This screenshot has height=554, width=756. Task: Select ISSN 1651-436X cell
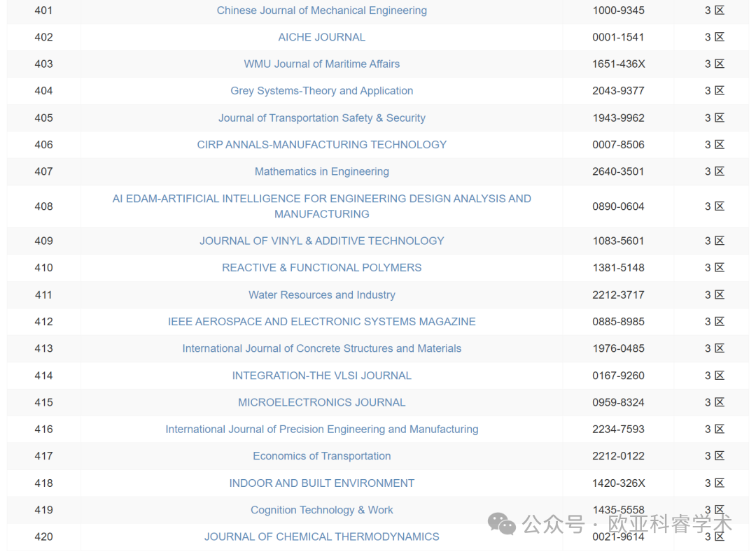coord(618,64)
